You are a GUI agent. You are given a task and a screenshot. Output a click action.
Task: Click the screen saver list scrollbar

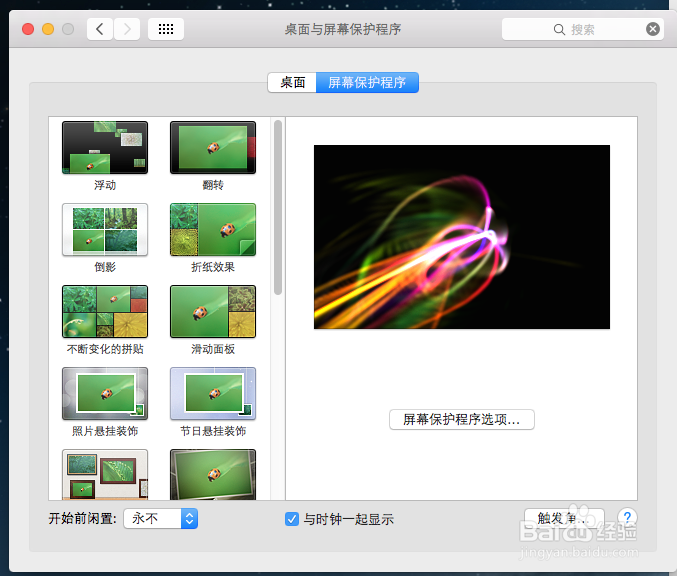click(278, 207)
